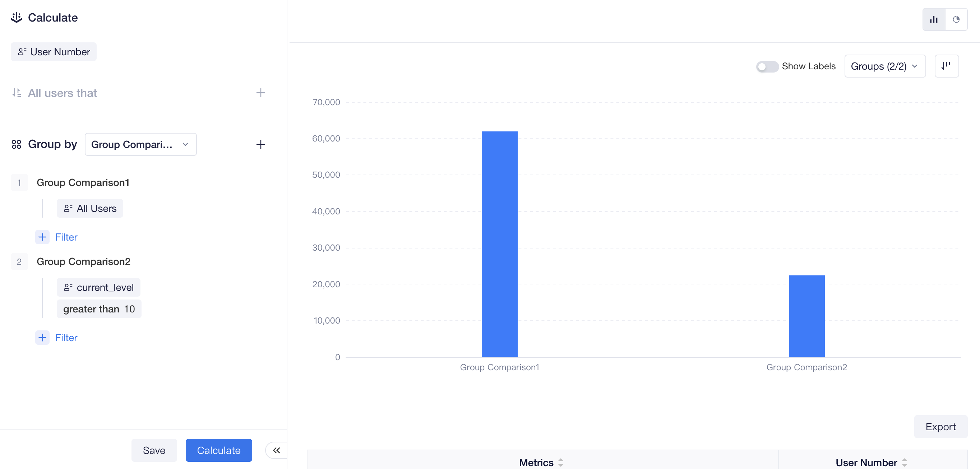
Task: Click the Export button
Action: 940,427
